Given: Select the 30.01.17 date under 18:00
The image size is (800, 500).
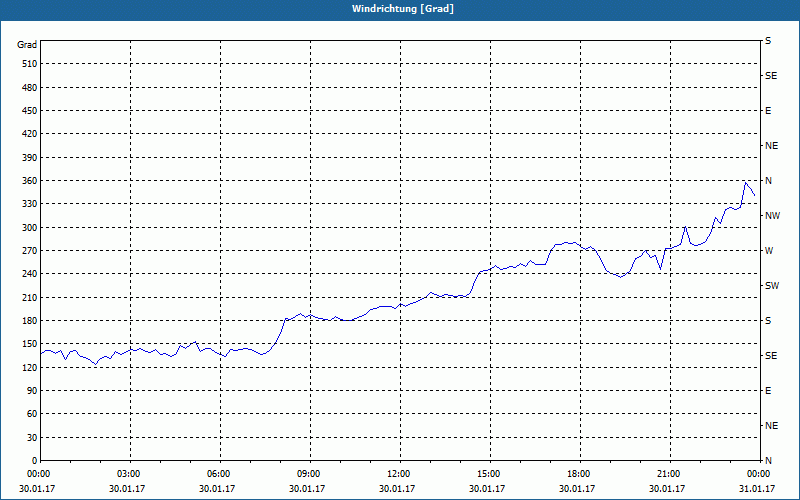Looking at the screenshot, I should pos(577,489).
